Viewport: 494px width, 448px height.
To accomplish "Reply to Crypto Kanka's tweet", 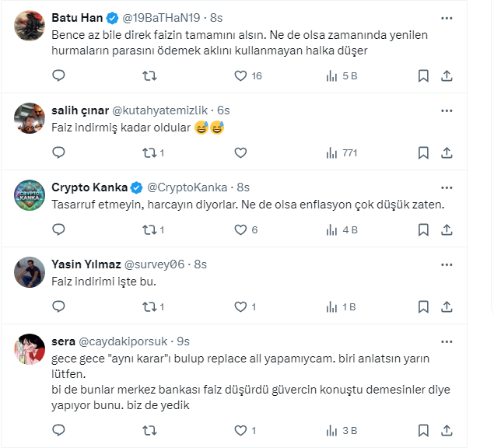I will point(58,229).
